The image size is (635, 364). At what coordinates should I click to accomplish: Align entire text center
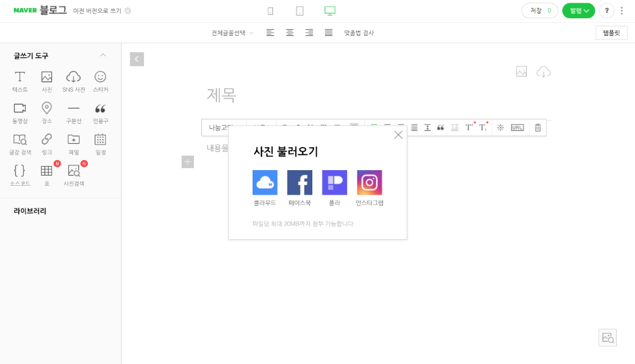290,33
